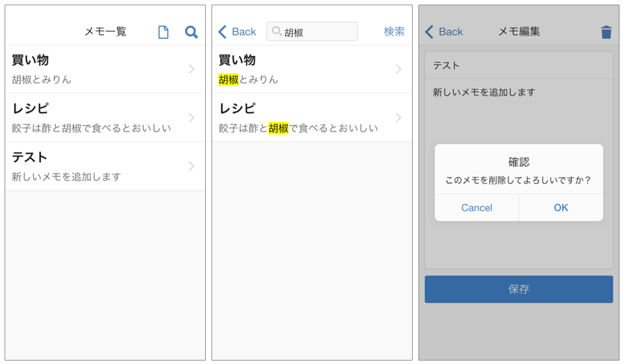
Task: Tap the chevron on 買い物 in the memo list
Action: (192, 69)
